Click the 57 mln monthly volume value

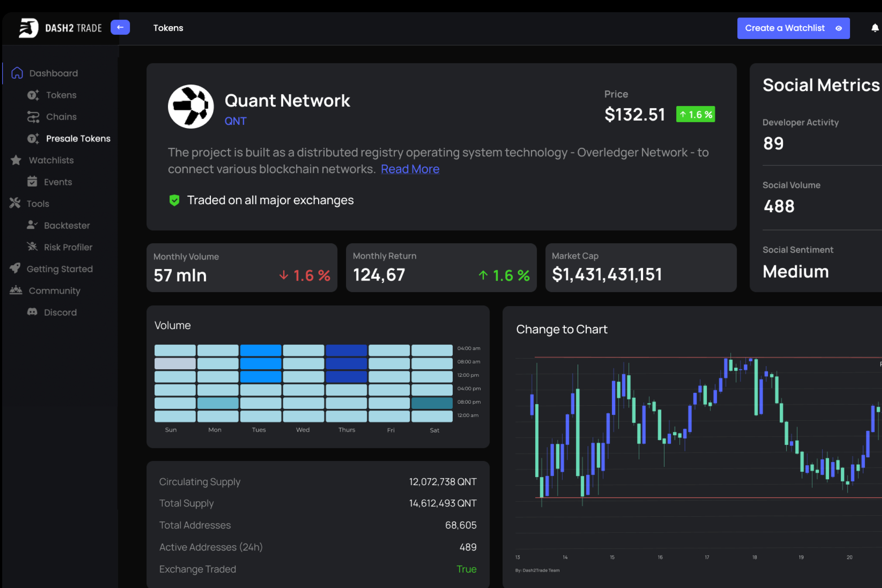click(x=180, y=275)
